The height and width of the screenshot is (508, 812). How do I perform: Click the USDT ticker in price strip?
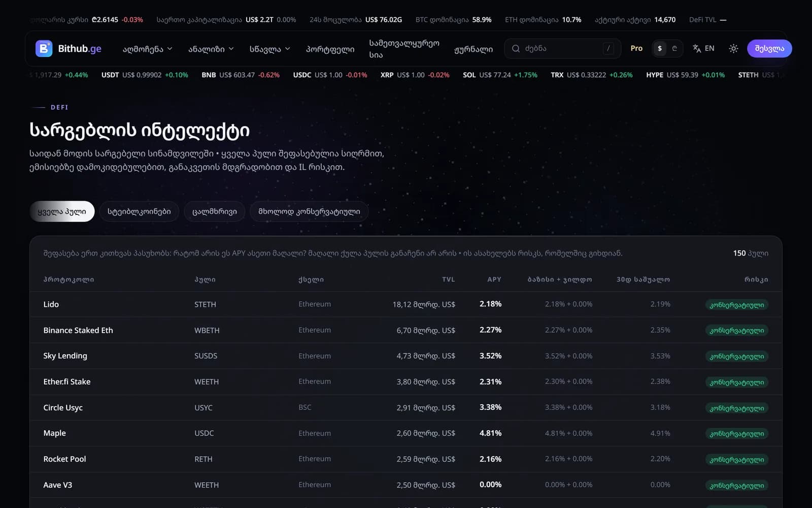tap(145, 75)
